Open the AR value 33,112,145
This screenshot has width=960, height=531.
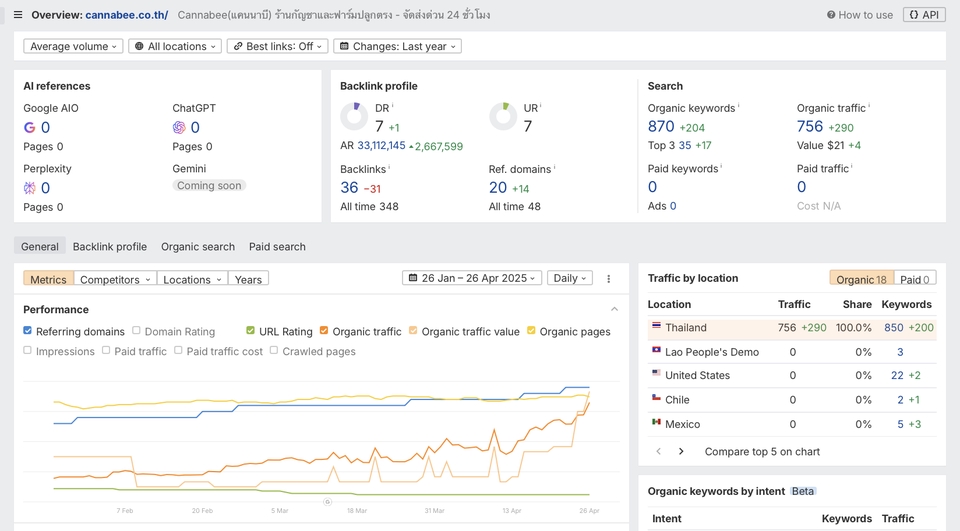tap(381, 146)
